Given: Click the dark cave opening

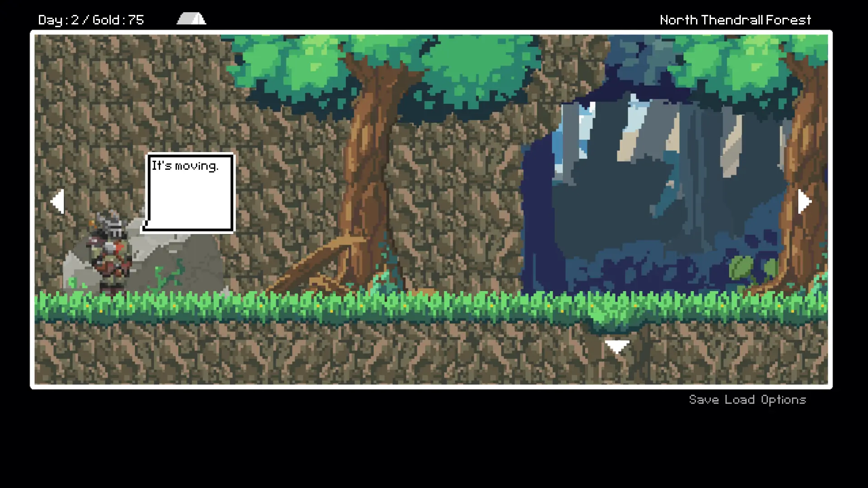Looking at the screenshot, I should pos(634,217).
